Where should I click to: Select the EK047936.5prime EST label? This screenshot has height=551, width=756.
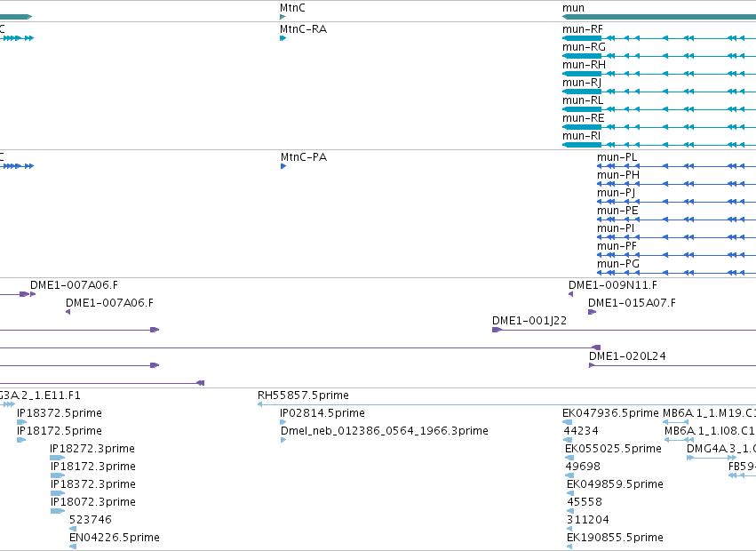click(610, 413)
